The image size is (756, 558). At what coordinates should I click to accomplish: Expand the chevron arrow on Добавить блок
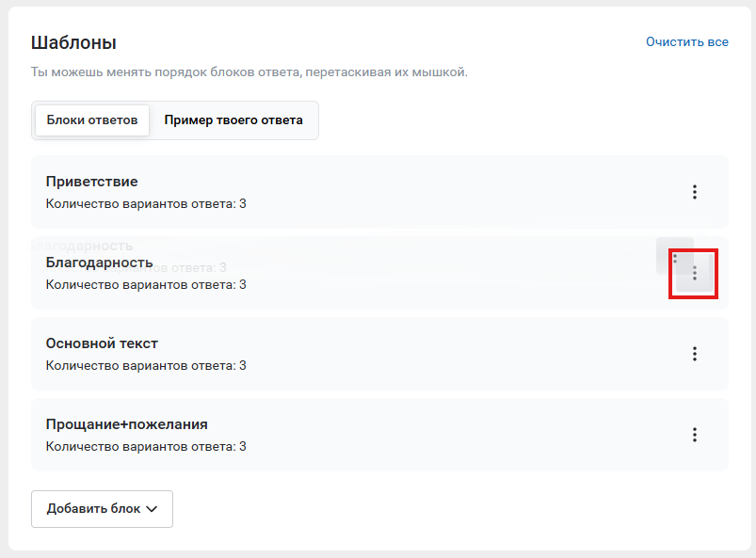click(153, 509)
